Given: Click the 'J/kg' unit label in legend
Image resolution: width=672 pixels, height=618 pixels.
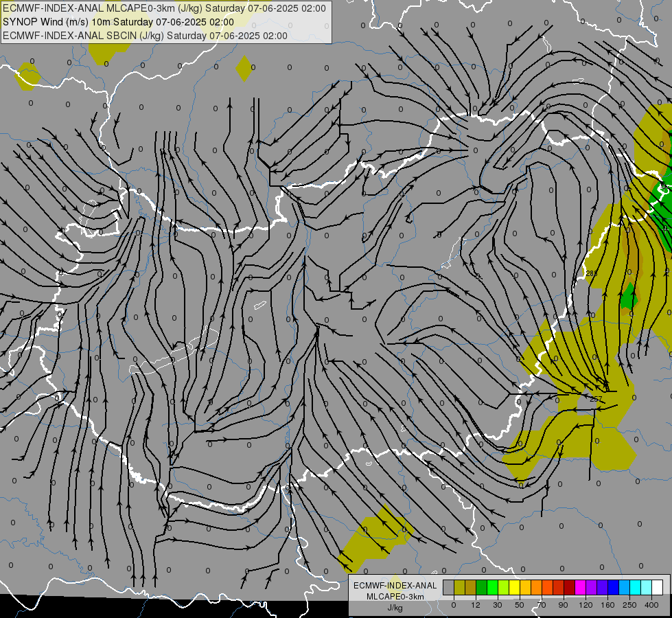Looking at the screenshot, I should tap(395, 608).
